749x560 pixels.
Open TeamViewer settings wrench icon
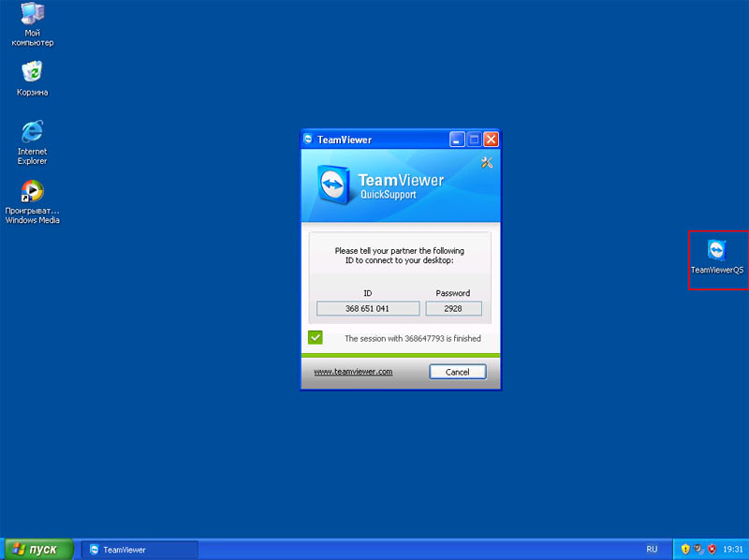point(487,163)
